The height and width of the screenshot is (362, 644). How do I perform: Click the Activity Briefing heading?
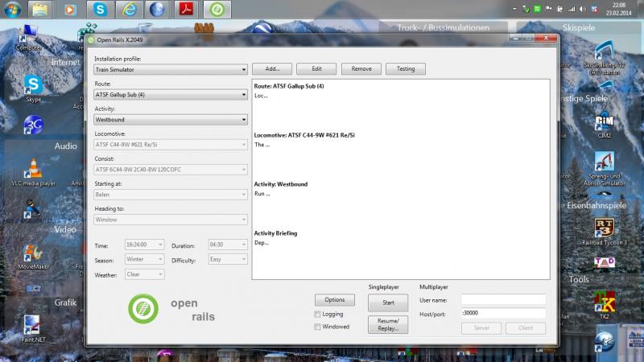pos(275,233)
